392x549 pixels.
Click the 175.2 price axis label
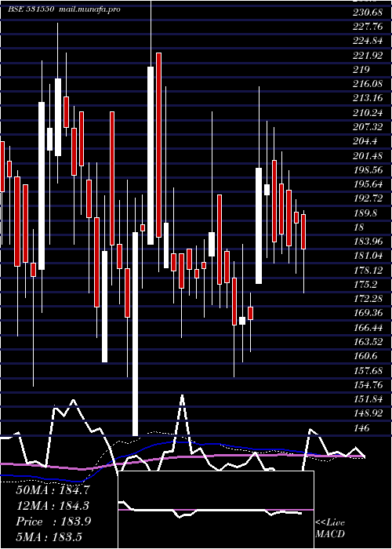(365, 284)
